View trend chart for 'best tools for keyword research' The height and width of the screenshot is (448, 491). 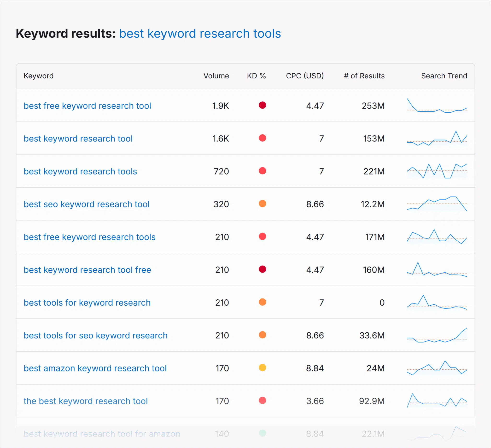437,302
